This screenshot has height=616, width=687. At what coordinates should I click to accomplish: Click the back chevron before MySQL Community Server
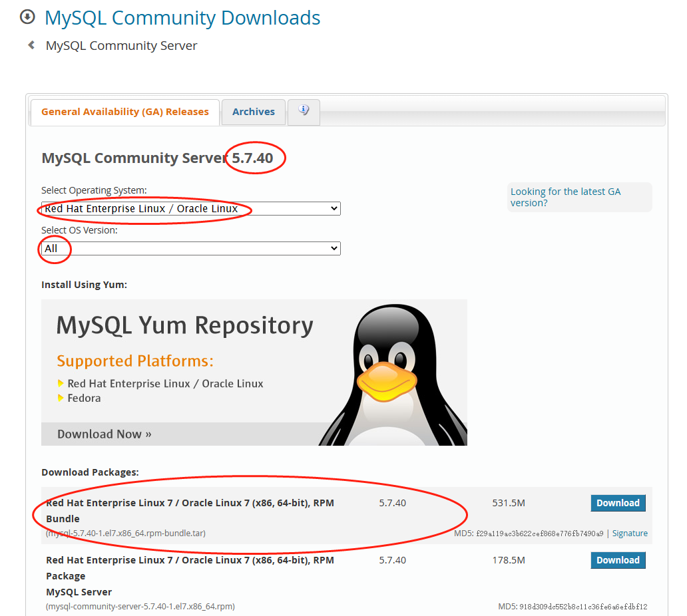tap(31, 45)
